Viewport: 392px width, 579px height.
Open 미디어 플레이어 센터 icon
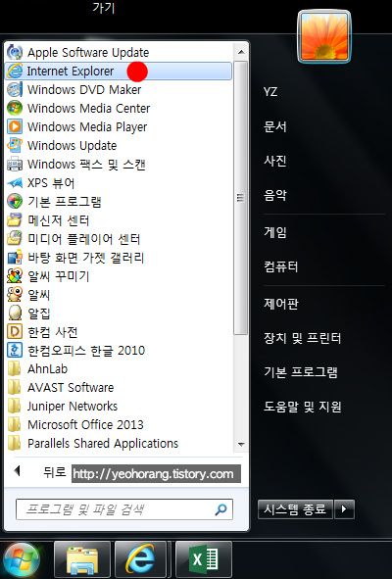pos(15,238)
